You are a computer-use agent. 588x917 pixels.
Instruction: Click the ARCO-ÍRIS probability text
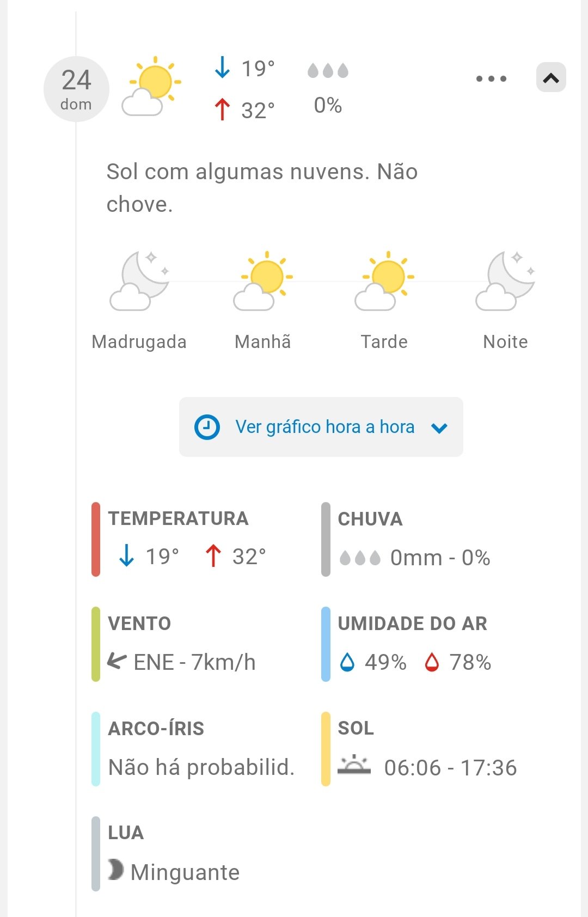click(x=201, y=767)
